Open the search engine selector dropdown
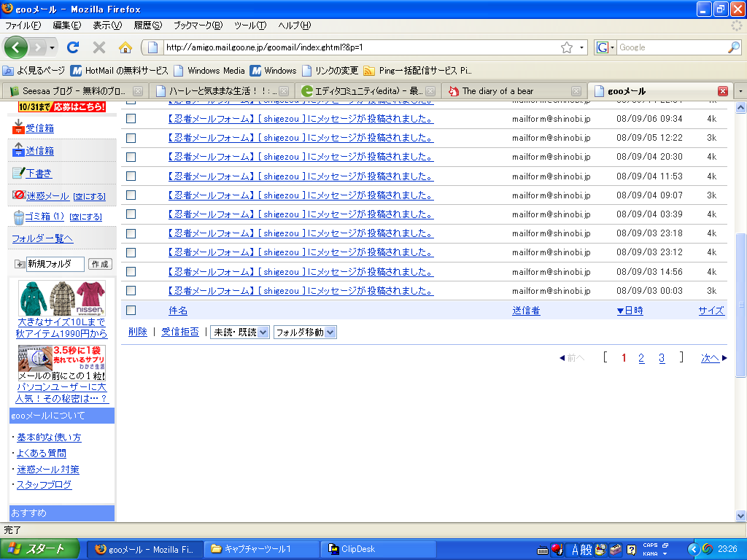This screenshot has height=560, width=747. pyautogui.click(x=605, y=47)
